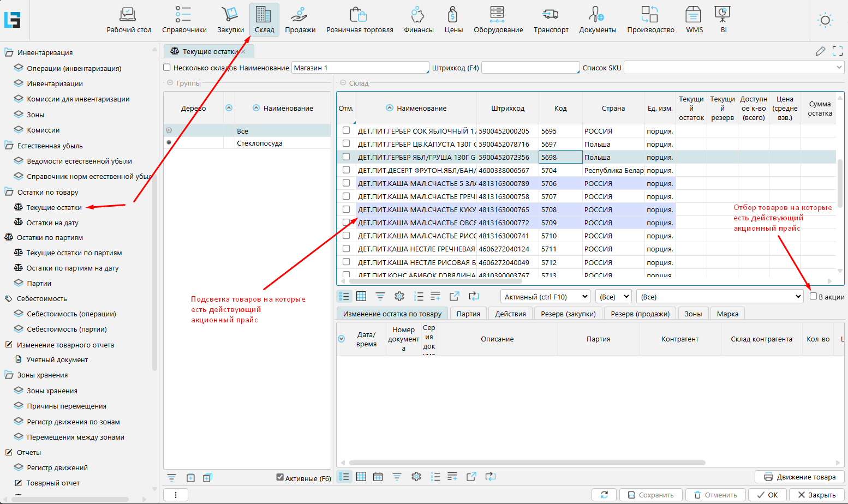Screen dimensions: 848x504
Task: Enable the 'В акции' checkbox
Action: tap(813, 296)
